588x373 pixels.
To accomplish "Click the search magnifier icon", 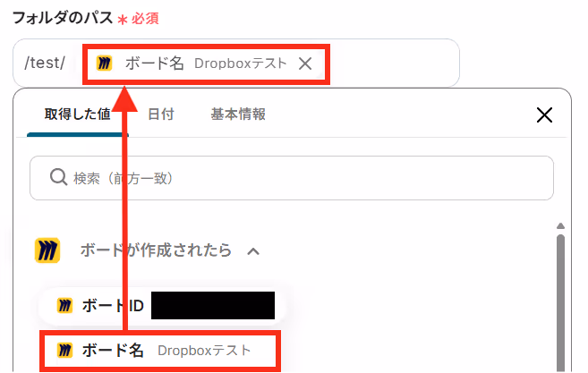I will 58,177.
